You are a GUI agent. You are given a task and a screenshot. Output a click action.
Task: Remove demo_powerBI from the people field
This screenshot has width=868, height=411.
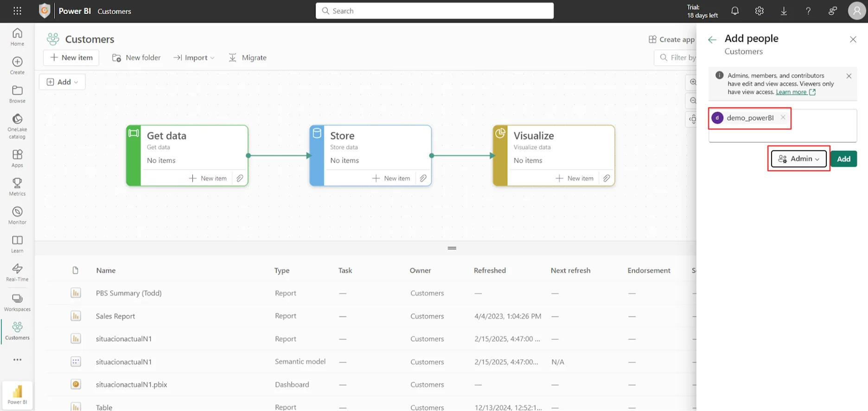click(783, 117)
